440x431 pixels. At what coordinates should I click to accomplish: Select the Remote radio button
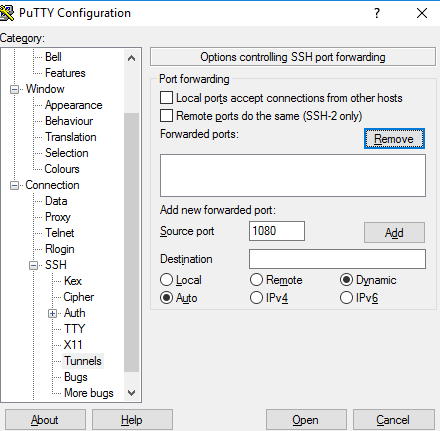pyautogui.click(x=256, y=280)
